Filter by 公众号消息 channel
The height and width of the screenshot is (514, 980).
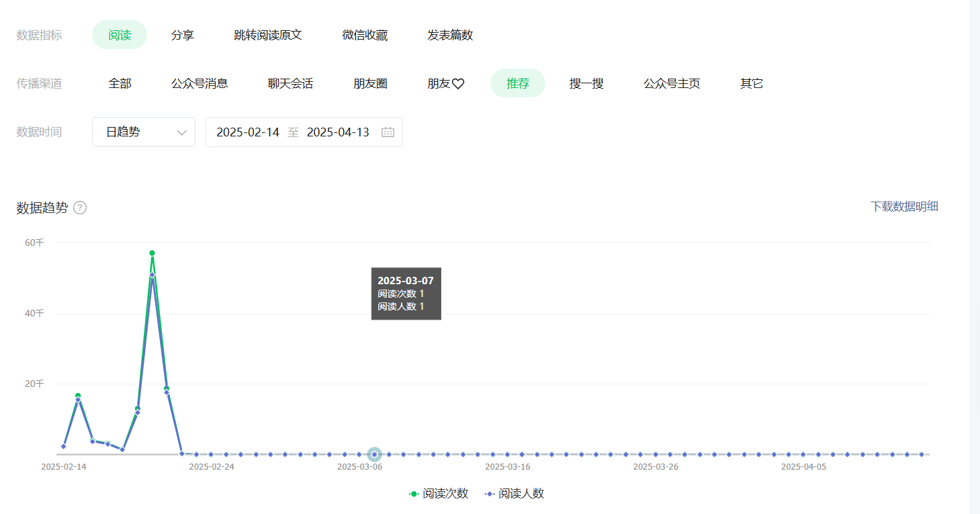tap(199, 83)
